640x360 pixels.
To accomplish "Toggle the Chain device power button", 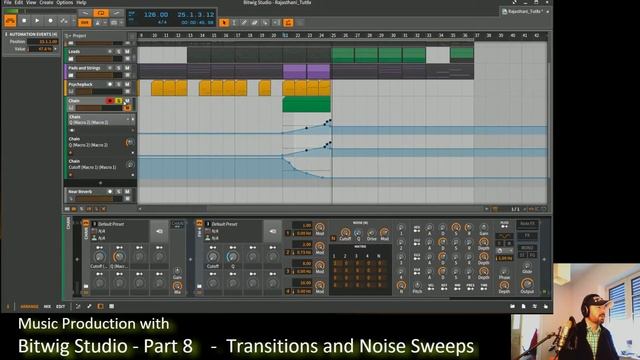I will 86,223.
